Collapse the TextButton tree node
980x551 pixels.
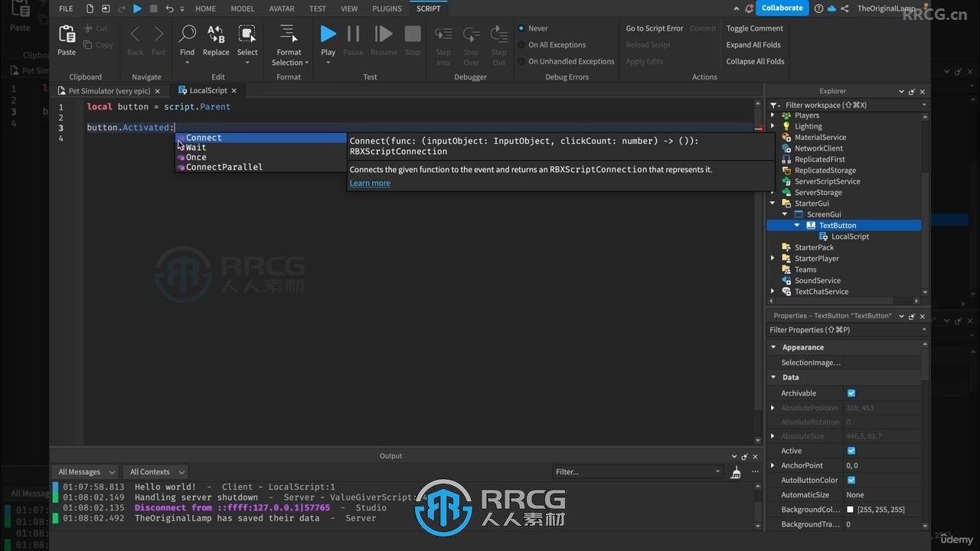point(797,226)
